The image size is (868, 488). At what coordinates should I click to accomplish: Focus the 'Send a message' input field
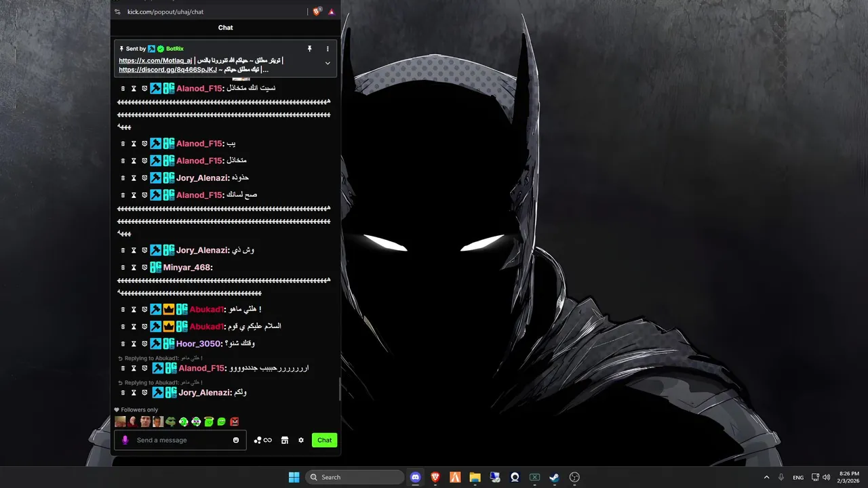(180, 440)
